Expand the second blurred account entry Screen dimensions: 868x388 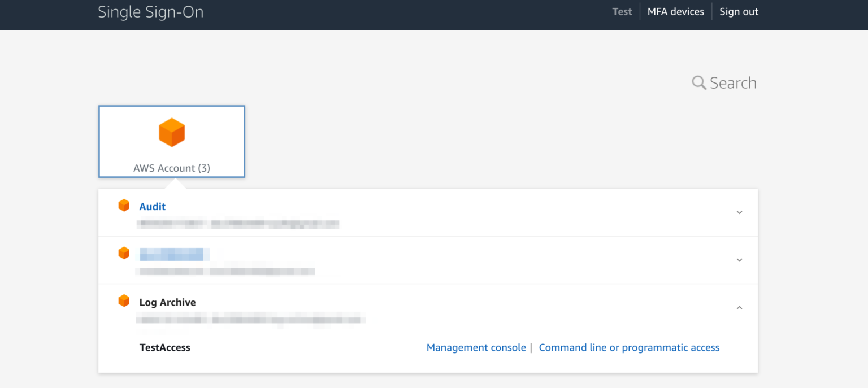tap(739, 260)
